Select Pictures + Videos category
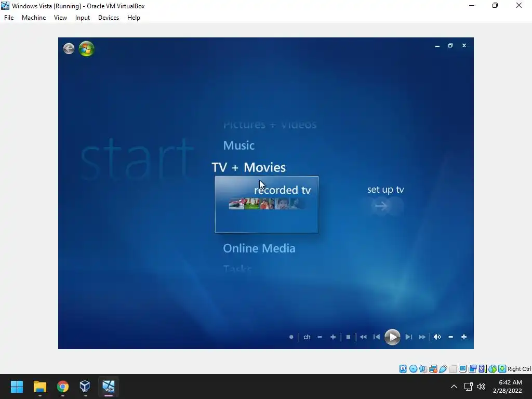This screenshot has width=532, height=399. [270, 125]
